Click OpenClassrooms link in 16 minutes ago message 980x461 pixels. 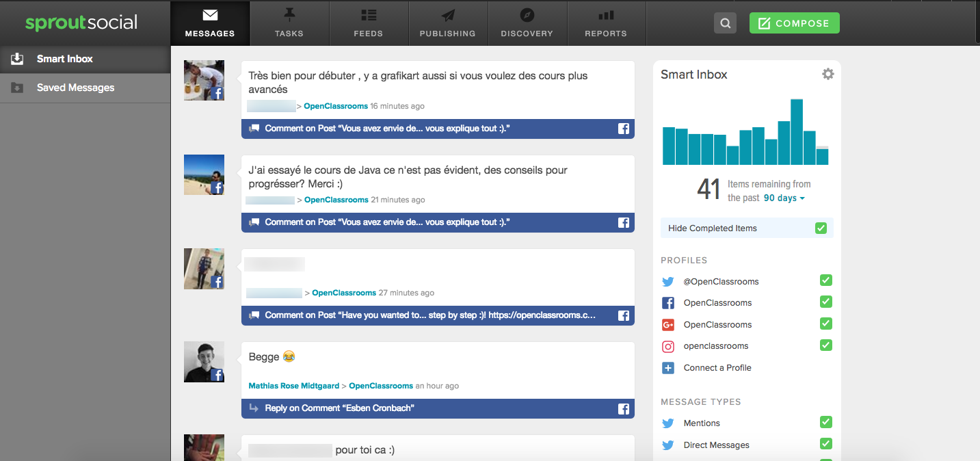point(336,106)
